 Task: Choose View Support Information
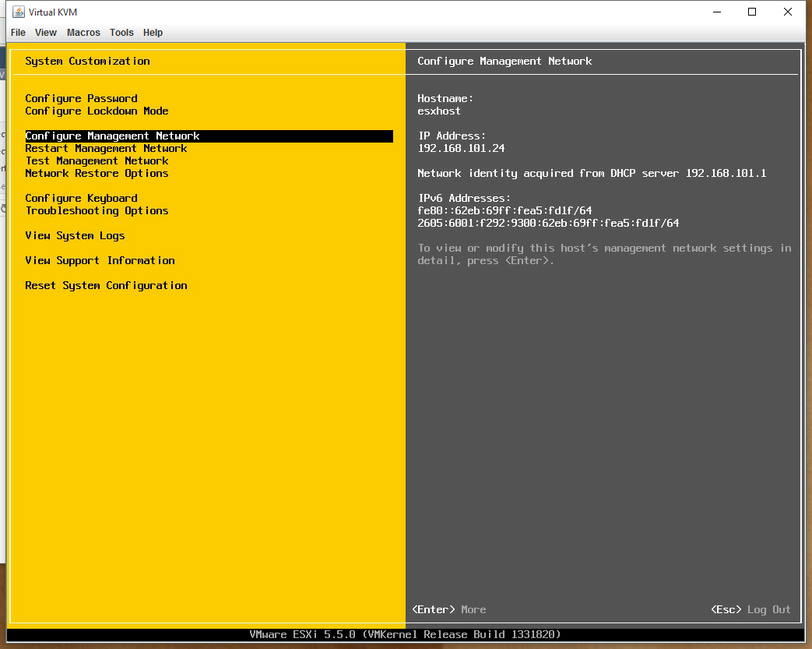point(100,261)
